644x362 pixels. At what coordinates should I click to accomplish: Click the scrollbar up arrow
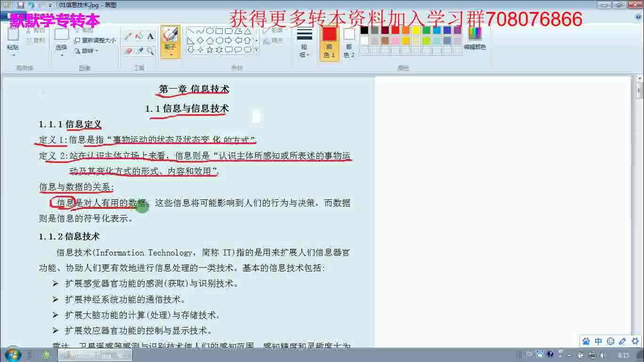[x=639, y=79]
